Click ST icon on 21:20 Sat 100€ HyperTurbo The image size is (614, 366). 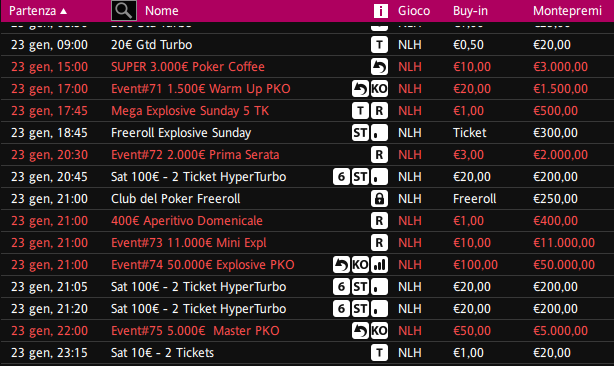pos(360,309)
